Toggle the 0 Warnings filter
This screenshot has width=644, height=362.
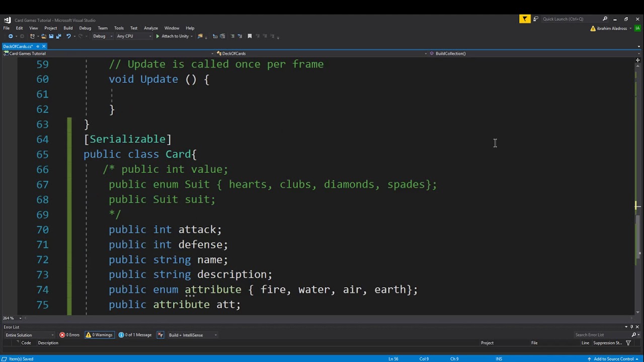tap(99, 335)
